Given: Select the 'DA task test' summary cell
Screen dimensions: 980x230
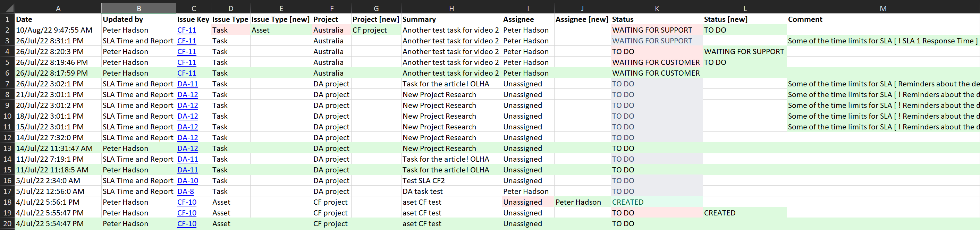Looking at the screenshot, I should tap(422, 191).
